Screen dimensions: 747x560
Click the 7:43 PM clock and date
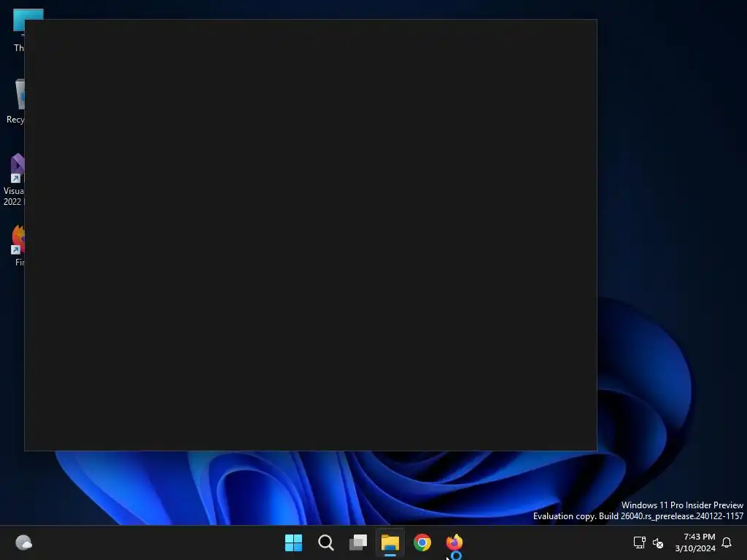coord(695,542)
